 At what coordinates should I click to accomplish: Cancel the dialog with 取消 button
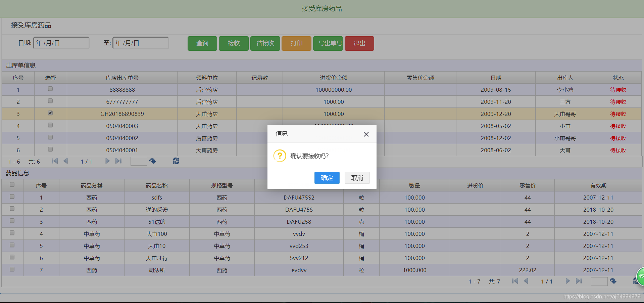coord(357,178)
